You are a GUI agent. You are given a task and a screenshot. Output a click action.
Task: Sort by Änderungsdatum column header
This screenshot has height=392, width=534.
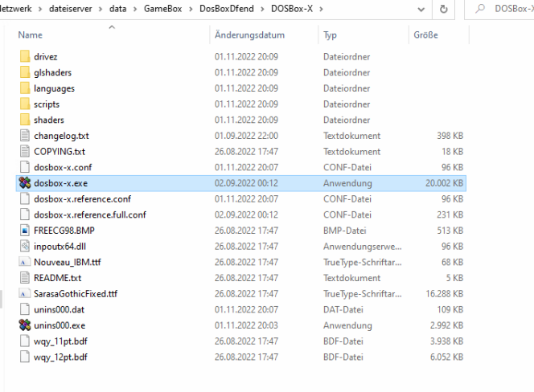click(x=249, y=35)
